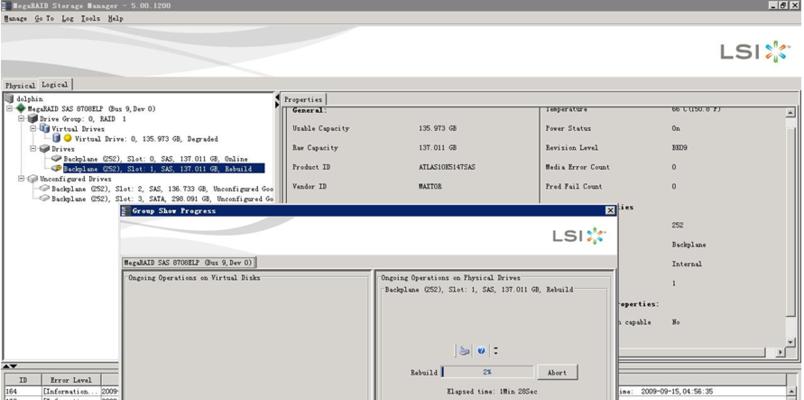Collapse the Drive Group 0 RAID 1 node
The width and height of the screenshot is (804, 400).
[x=22, y=118]
